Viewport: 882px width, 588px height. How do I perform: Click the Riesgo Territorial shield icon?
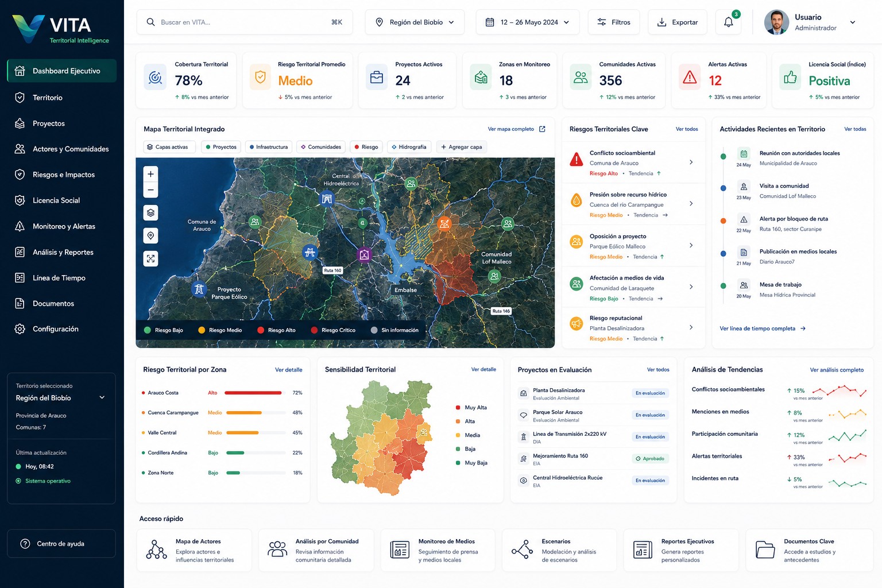(x=261, y=77)
